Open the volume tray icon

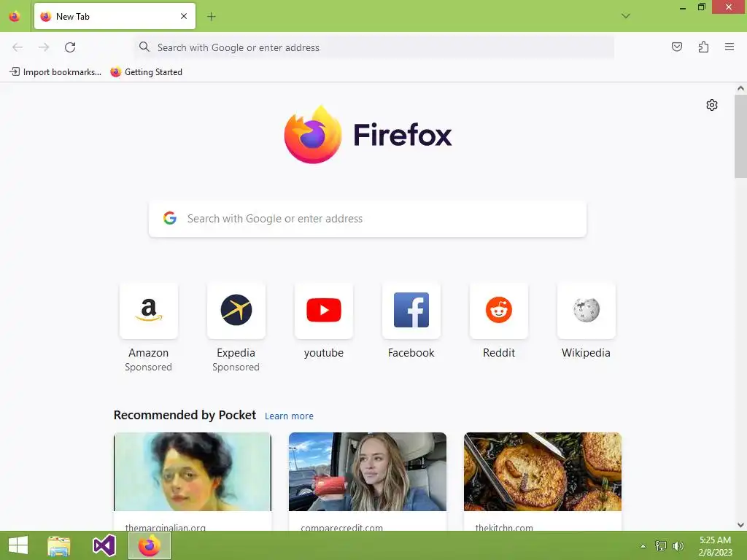click(x=678, y=545)
